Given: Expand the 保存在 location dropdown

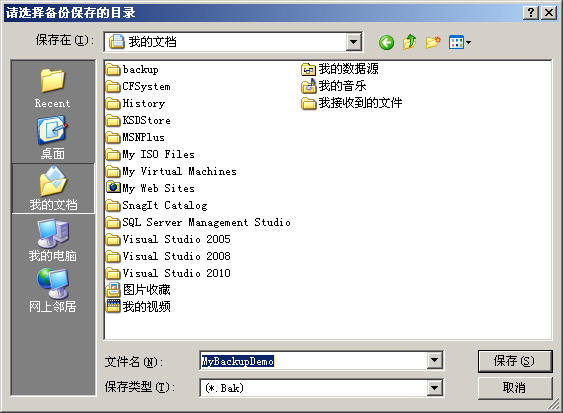Looking at the screenshot, I should (354, 42).
